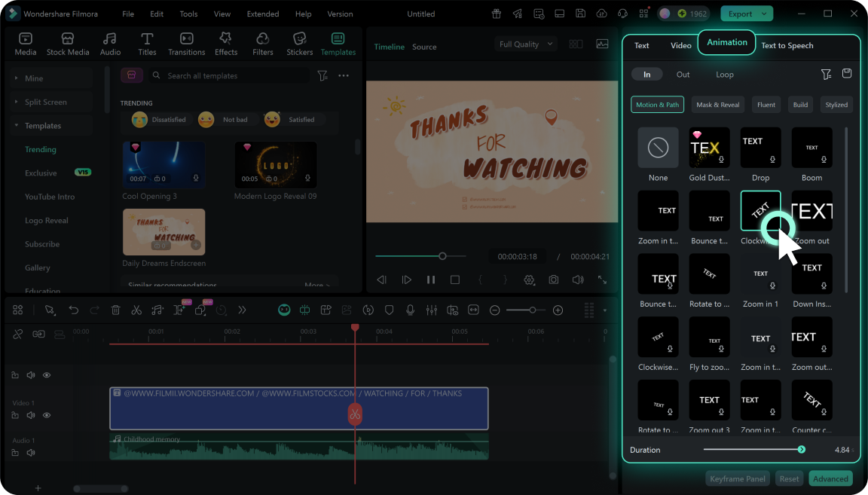Open the Effects panel
This screenshot has width=868, height=495.
(226, 44)
